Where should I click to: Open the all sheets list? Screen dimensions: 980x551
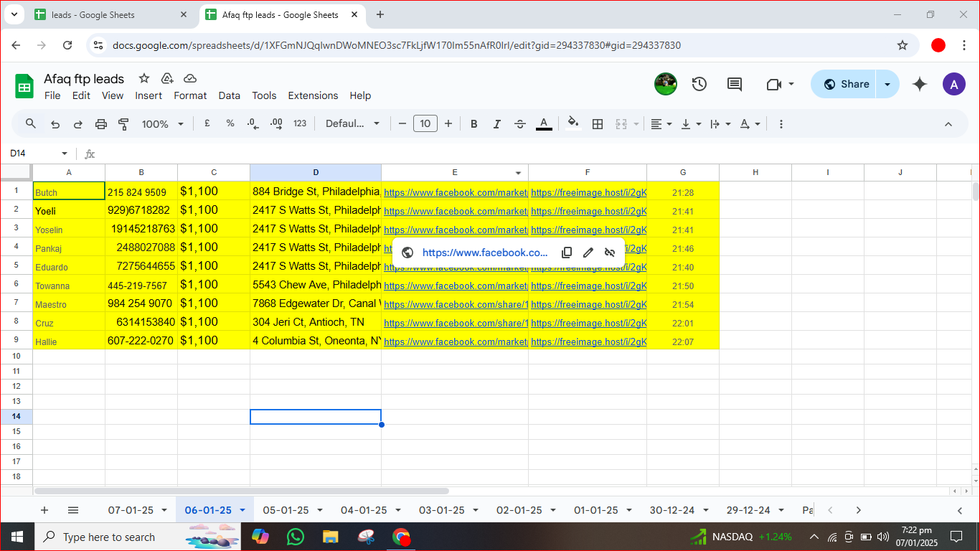[73, 510]
